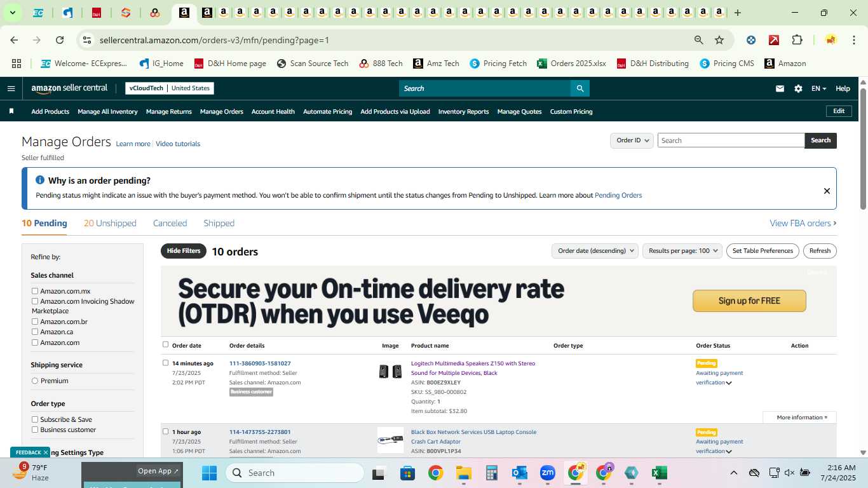
Task: Select the checkbox for order 114-1473755-2273801
Action: pos(165,431)
